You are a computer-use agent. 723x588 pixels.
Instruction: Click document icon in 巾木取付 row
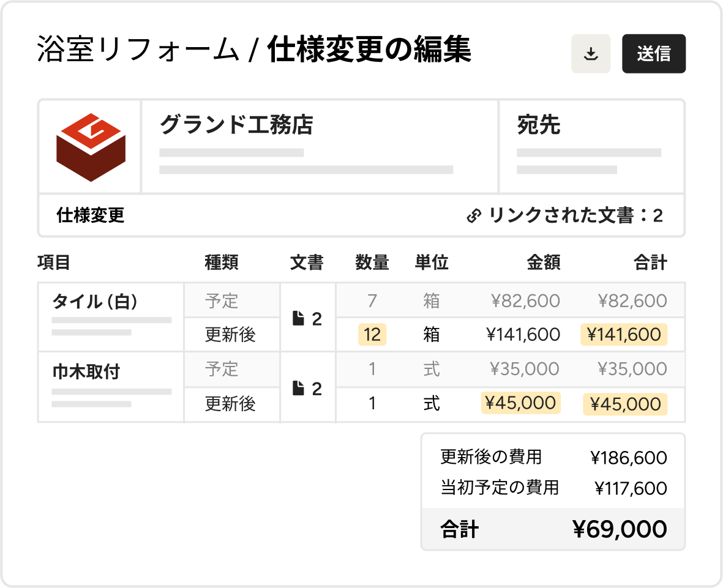click(x=298, y=389)
